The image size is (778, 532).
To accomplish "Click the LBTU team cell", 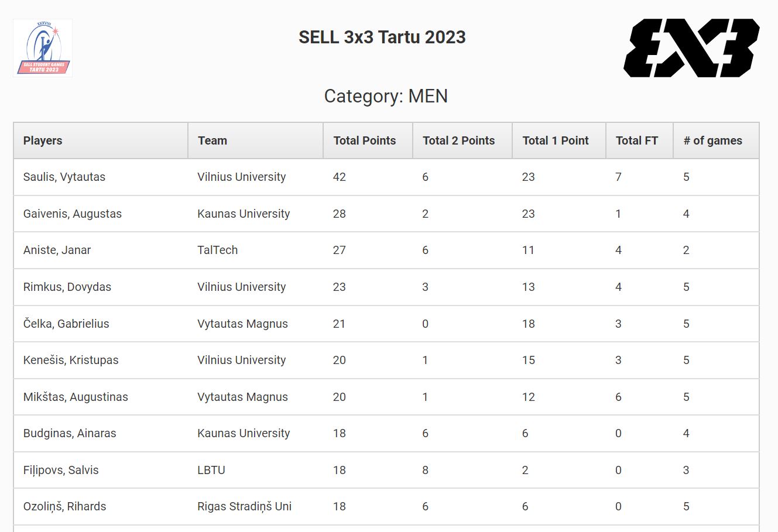I will 211,470.
